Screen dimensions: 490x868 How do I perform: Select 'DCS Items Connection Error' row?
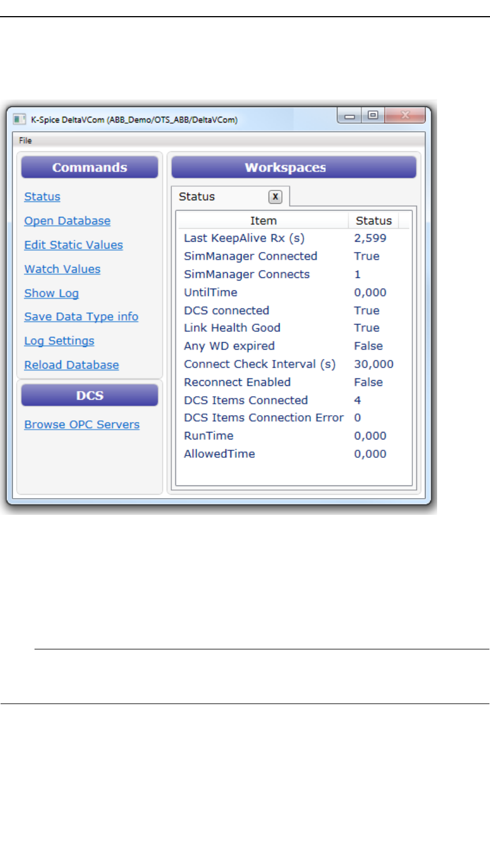[294, 418]
